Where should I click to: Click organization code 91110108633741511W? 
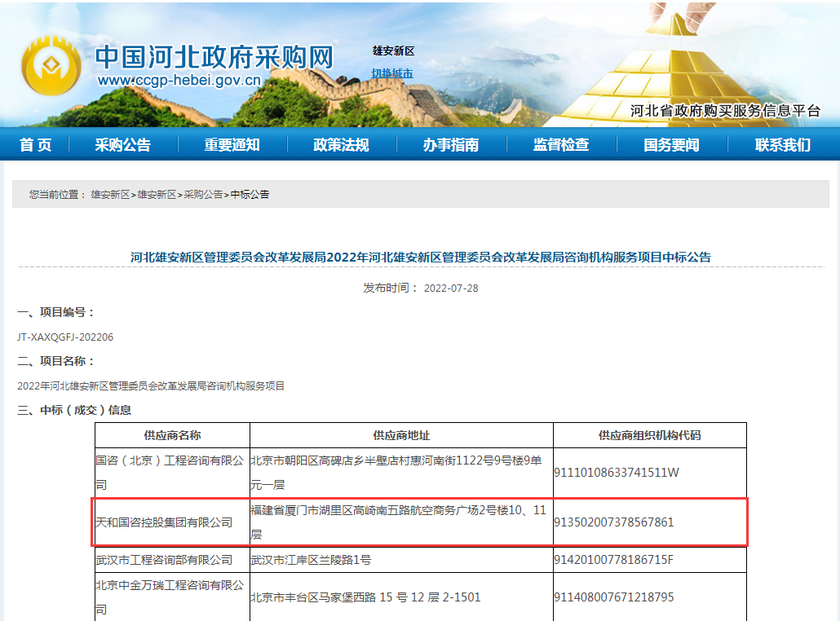[x=616, y=472]
